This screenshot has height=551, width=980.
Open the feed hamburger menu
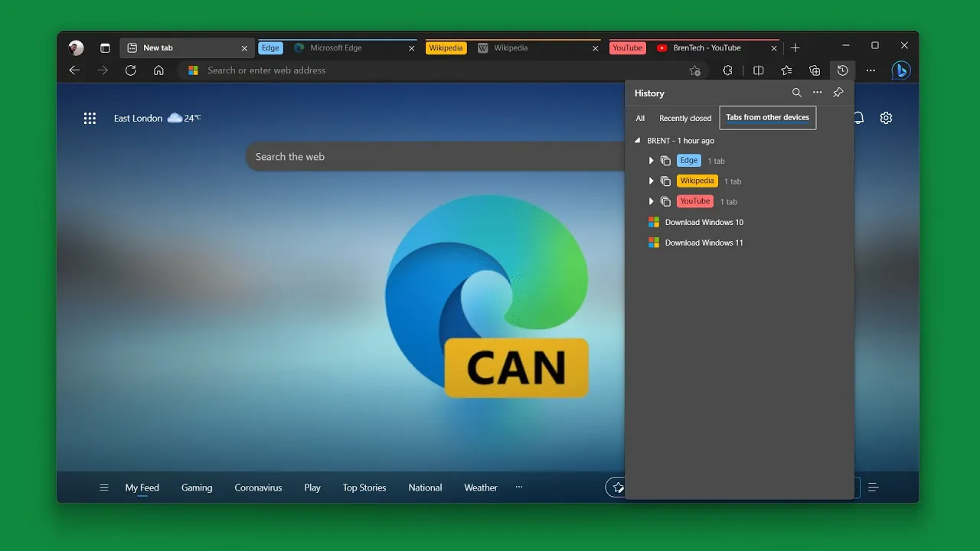(104, 487)
